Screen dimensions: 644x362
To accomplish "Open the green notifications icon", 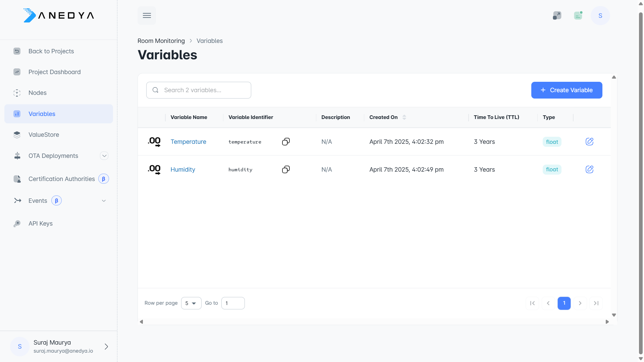I will click(x=578, y=15).
